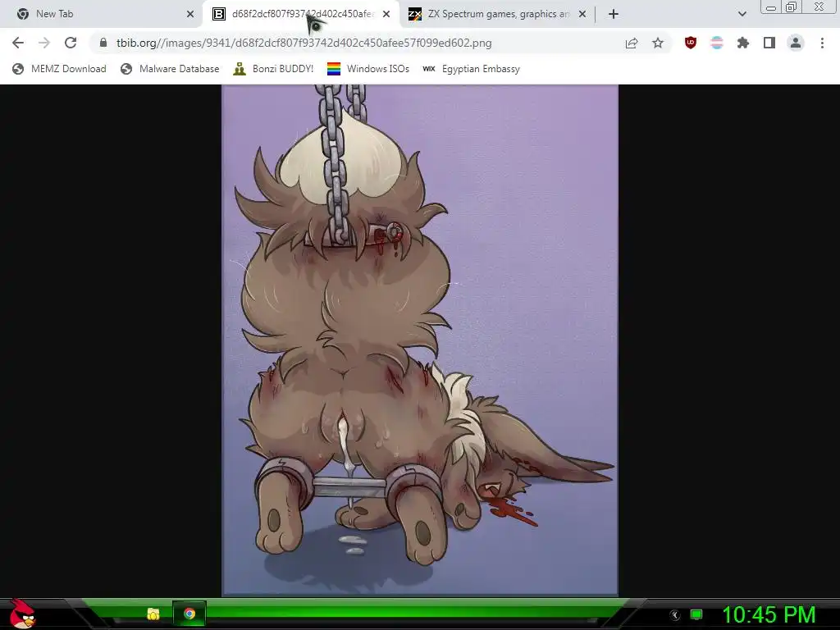Open the Chrome three-dot menu
The height and width of the screenshot is (630, 840).
click(x=822, y=43)
